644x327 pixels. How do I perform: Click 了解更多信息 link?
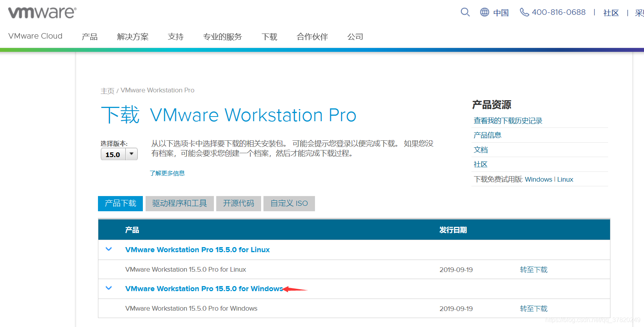click(167, 173)
